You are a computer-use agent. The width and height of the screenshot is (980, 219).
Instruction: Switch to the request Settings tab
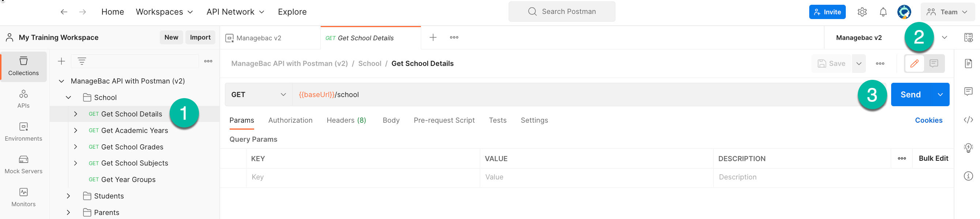(534, 120)
